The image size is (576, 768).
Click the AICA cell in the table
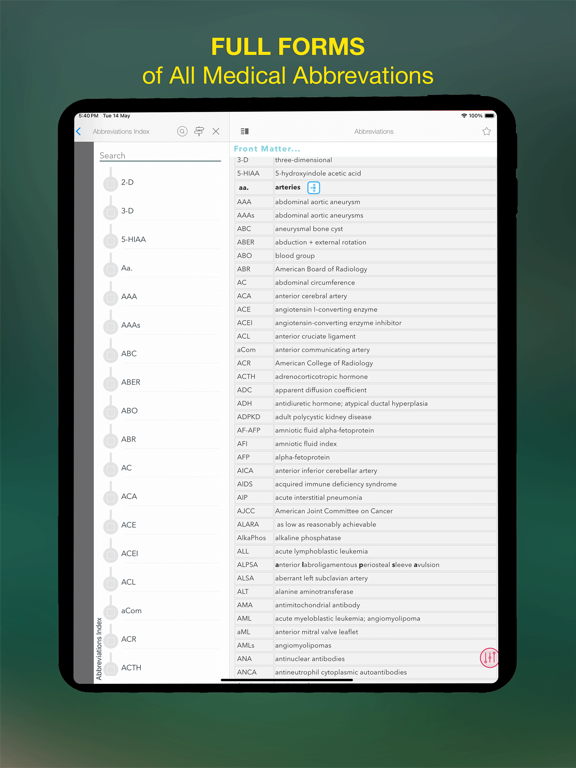[254, 471]
